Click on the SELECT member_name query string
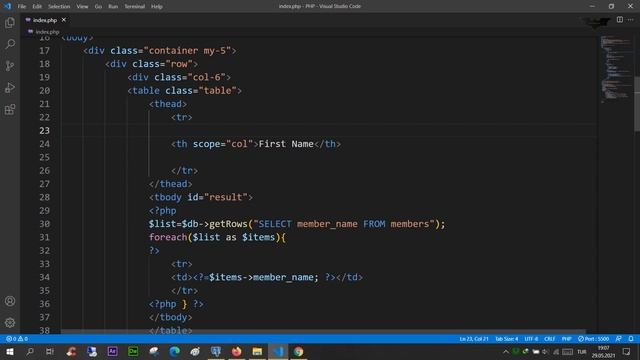This screenshot has width=640, height=360. (344, 224)
